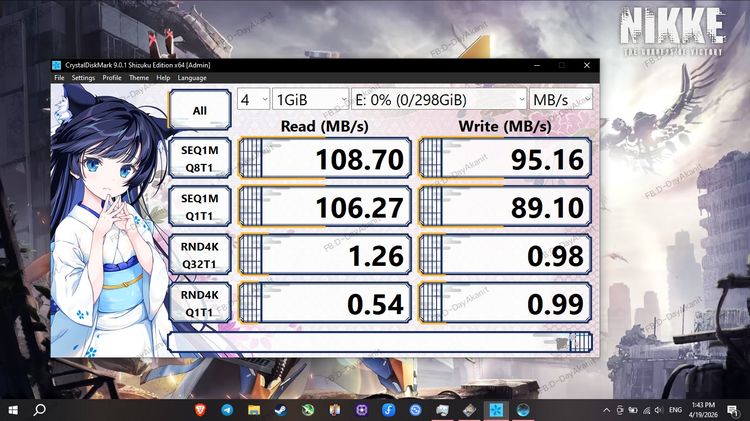Click the CrystalDiskMark title bar icon
Image resolution: width=750 pixels, height=421 pixels.
click(57, 65)
